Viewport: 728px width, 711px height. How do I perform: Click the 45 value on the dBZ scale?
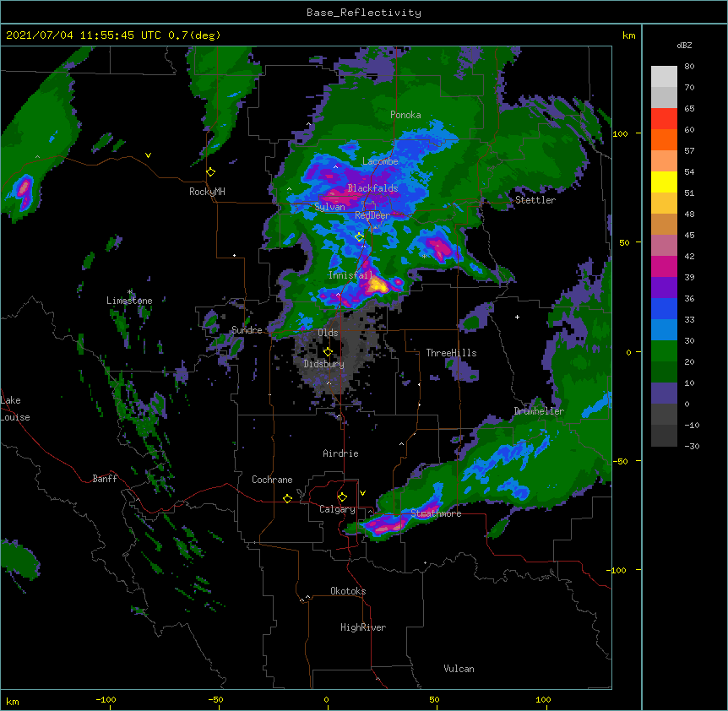(x=689, y=236)
